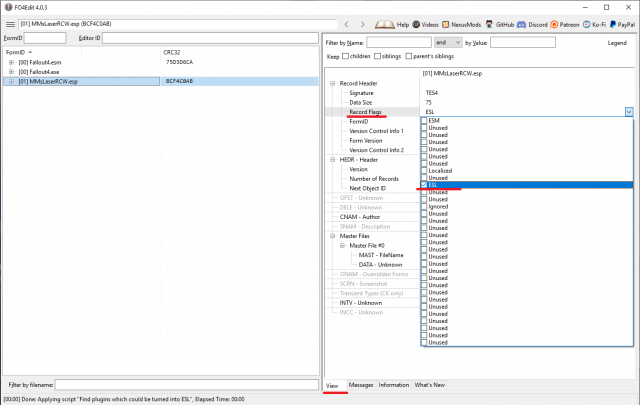Open the Videos link icon
640x405 pixels.
point(415,23)
